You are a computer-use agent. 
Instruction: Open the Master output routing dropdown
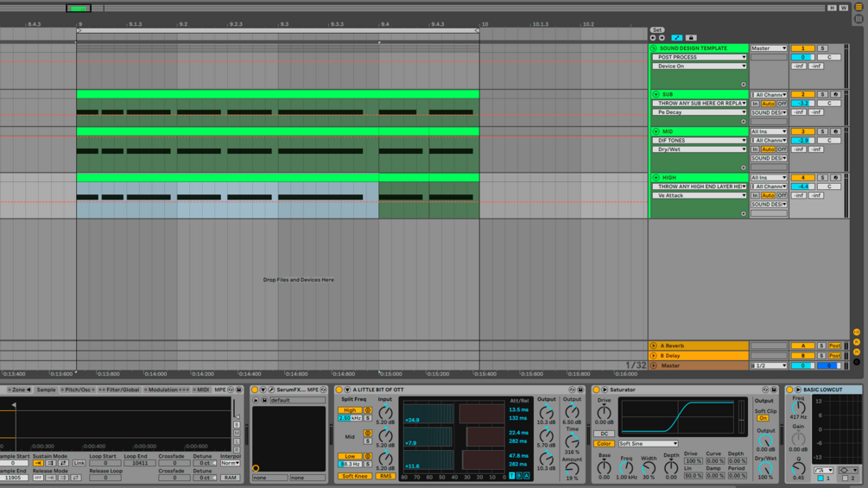pos(769,48)
